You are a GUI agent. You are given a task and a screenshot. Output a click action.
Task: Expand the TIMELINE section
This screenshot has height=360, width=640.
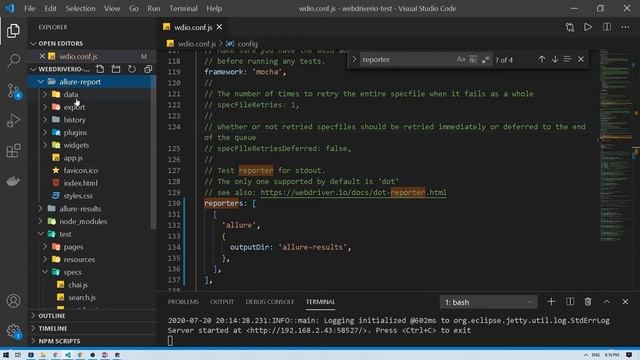pos(92,328)
